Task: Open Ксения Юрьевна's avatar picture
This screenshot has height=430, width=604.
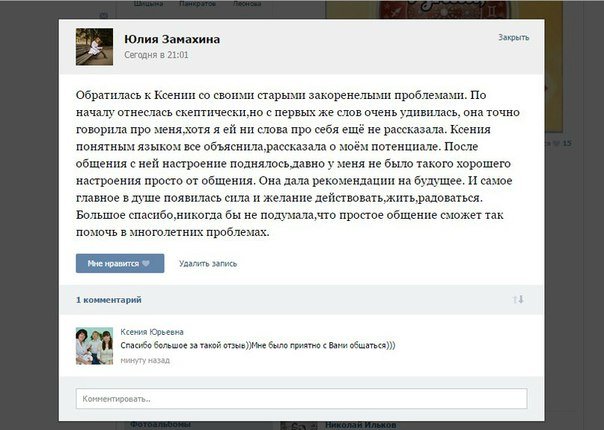Action: 94,346
